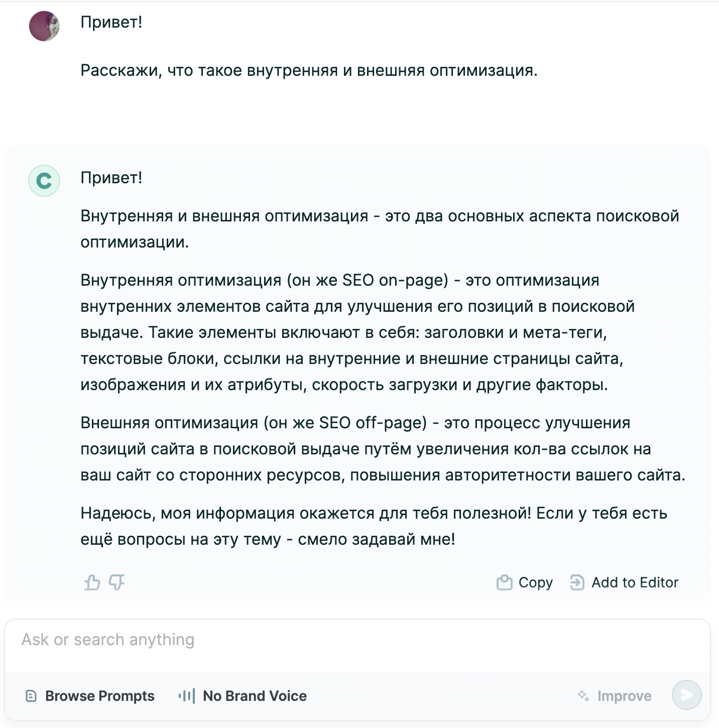Open the user profile avatar photo
The height and width of the screenshot is (728, 719).
[x=44, y=26]
